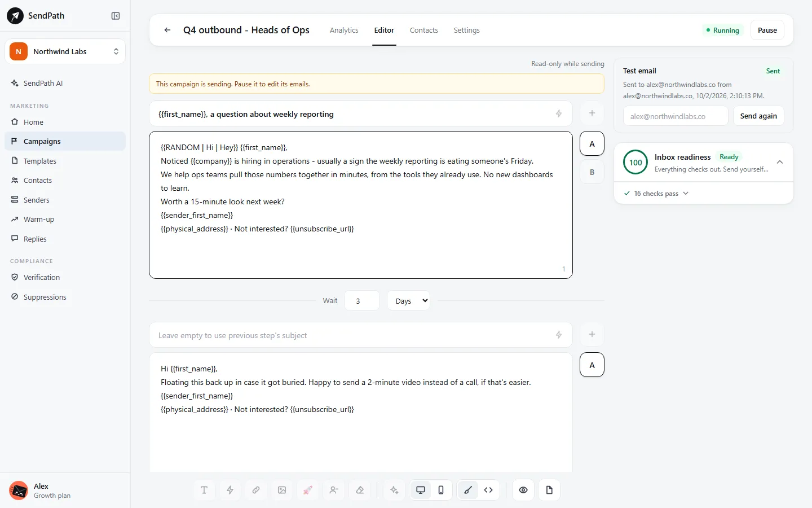Open Campaigns in the sidebar
Image resolution: width=812 pixels, height=508 pixels.
(65, 141)
